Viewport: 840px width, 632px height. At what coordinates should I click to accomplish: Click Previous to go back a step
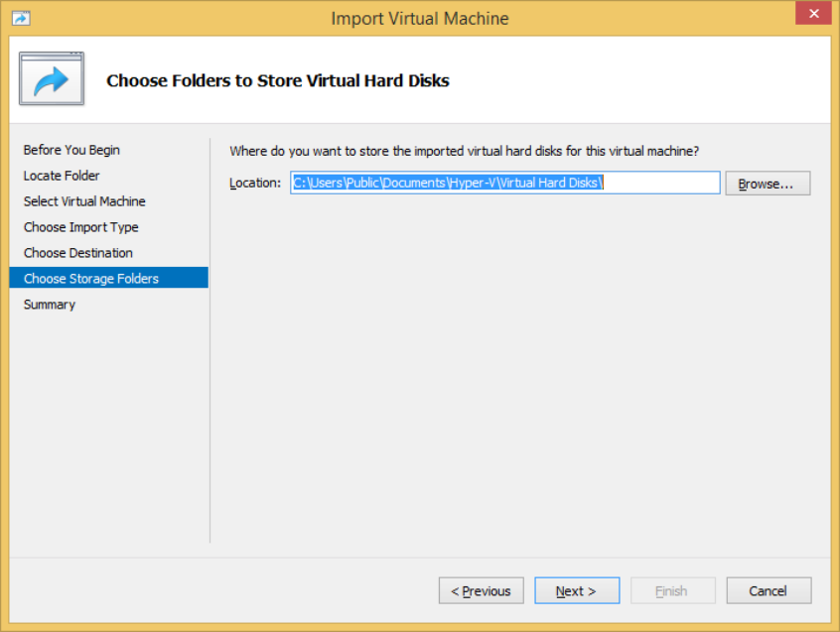click(481, 590)
